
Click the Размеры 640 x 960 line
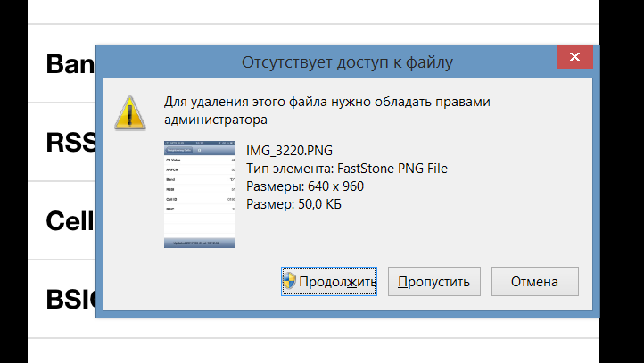304,186
